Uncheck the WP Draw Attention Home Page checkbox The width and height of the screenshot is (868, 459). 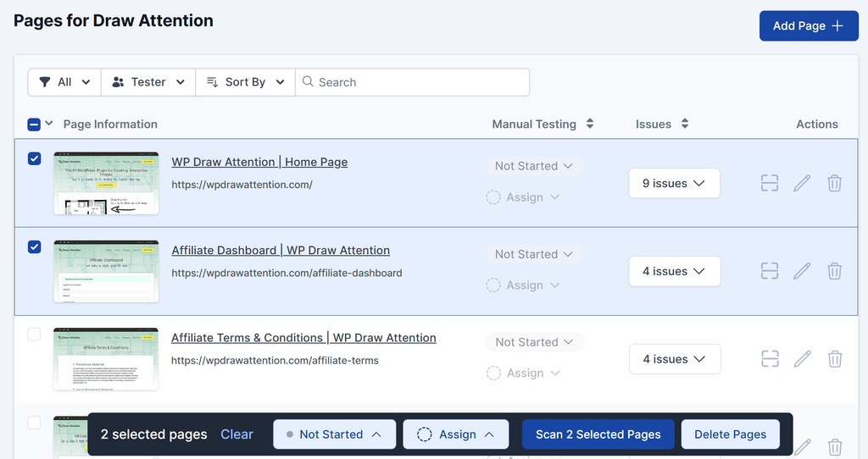click(x=34, y=158)
